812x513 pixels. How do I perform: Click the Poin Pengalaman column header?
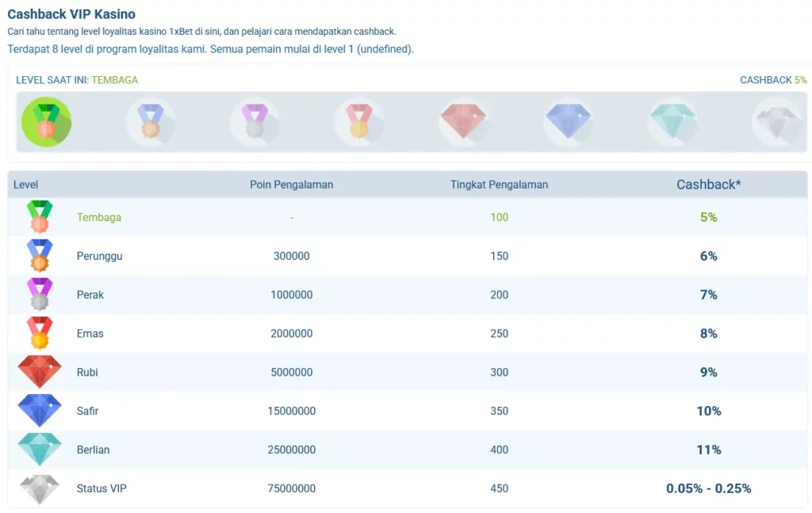[292, 185]
